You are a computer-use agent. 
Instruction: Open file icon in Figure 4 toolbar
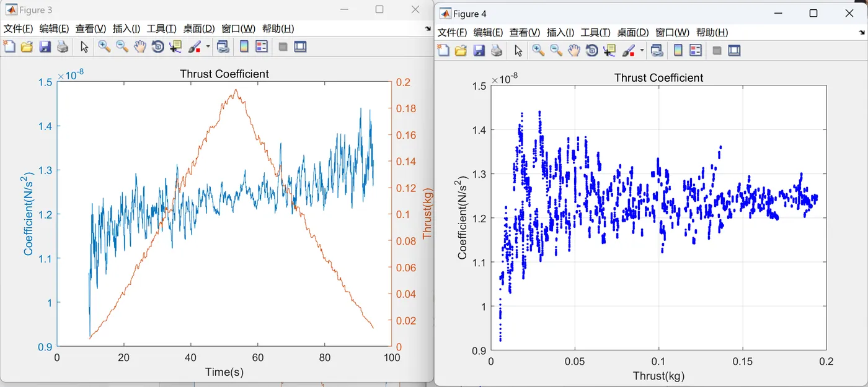[x=461, y=51]
